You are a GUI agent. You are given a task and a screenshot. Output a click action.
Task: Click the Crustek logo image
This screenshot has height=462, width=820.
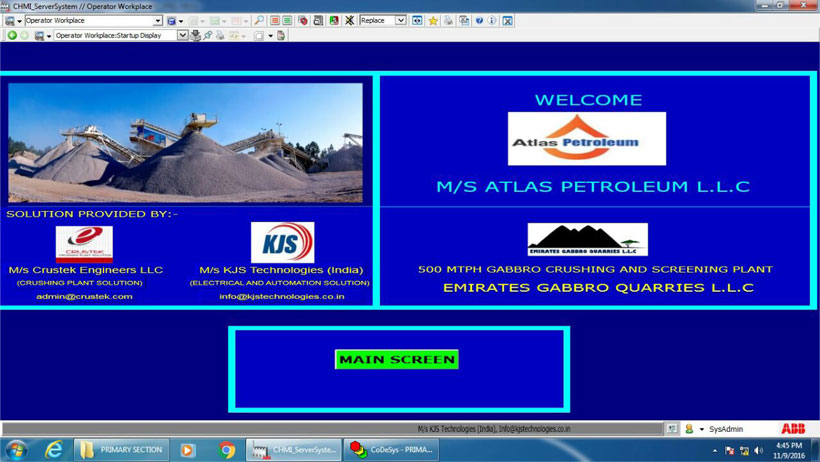[x=84, y=244]
